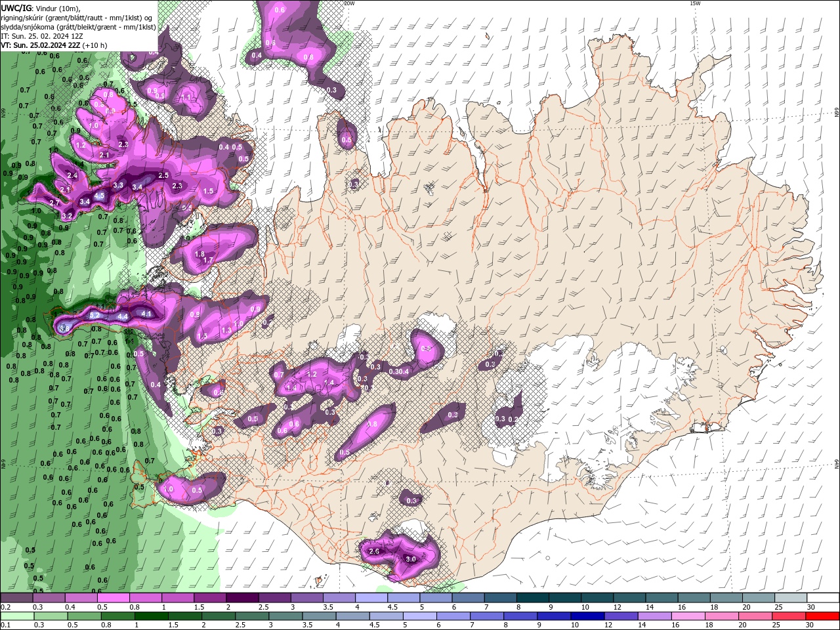The image size is (840, 630).
Task: Click the 4.4 value on the Snæfellsnes peninsula
Action: [x=122, y=316]
